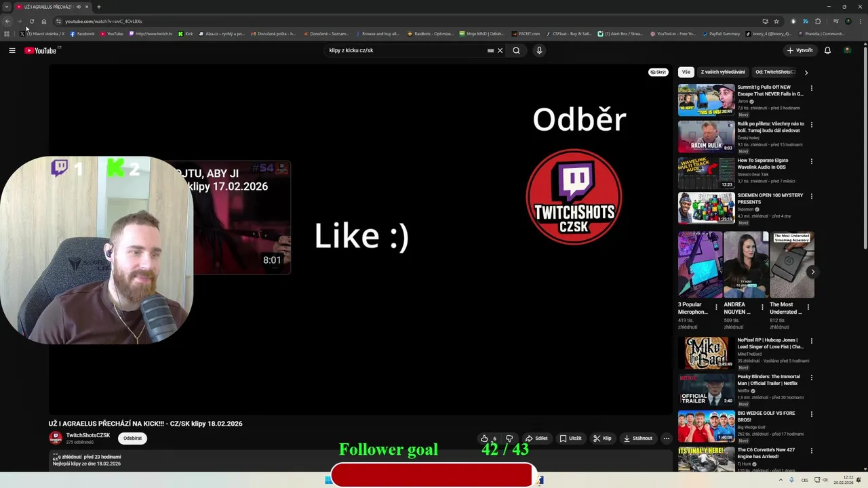Open 3 Popular Microphones short
This screenshot has height=488, width=868.
700,265
